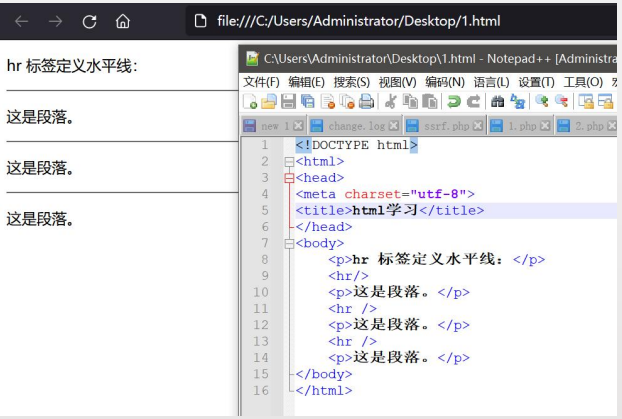The image size is (622, 419).
Task: Click the browser address bar URL
Action: pos(359,21)
